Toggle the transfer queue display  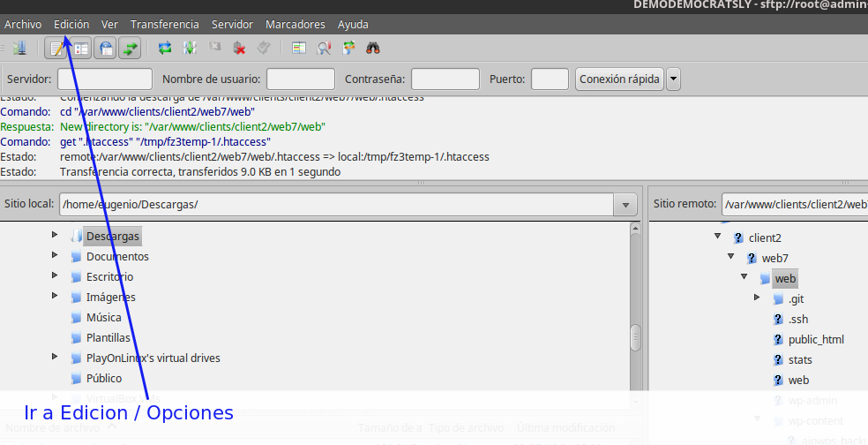point(130,49)
